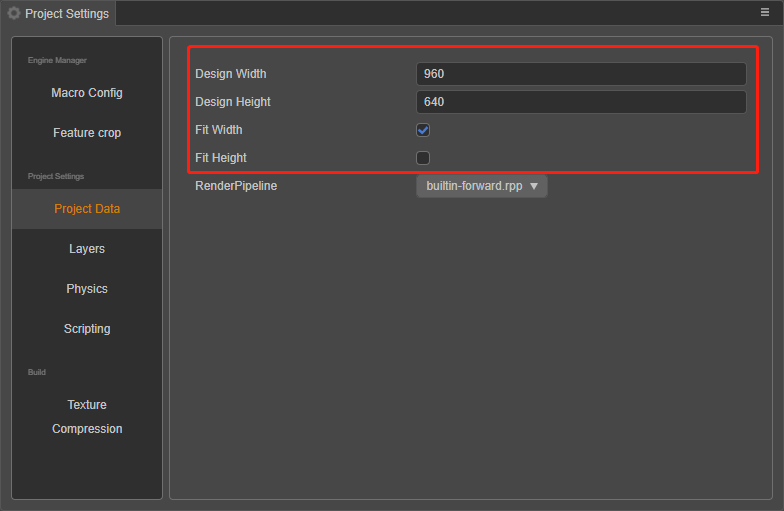
Task: Click the Design Width input field
Action: 580,74
